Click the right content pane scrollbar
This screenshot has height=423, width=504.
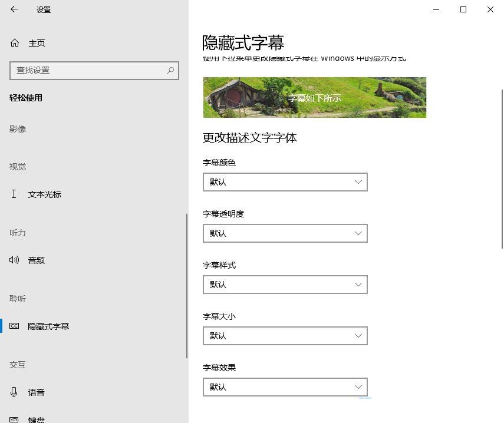[x=502, y=171]
